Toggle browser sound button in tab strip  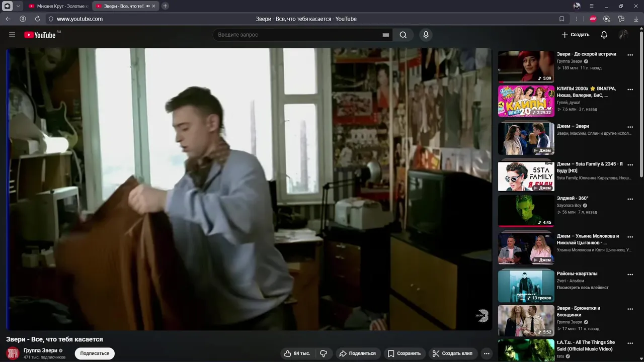coord(8,6)
